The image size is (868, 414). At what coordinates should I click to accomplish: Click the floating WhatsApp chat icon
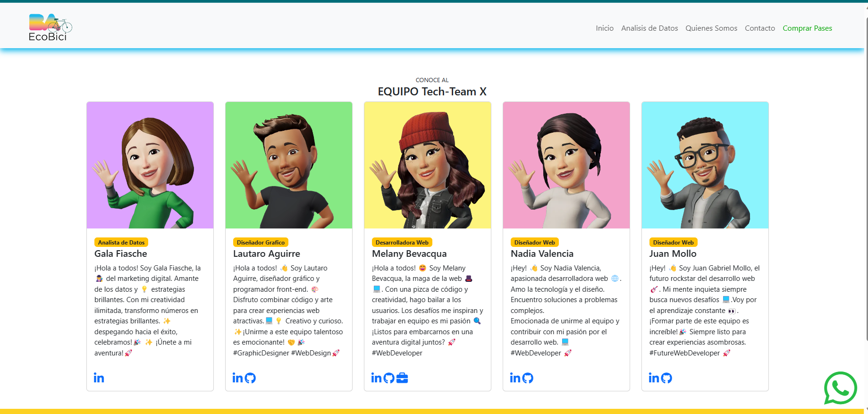(840, 388)
